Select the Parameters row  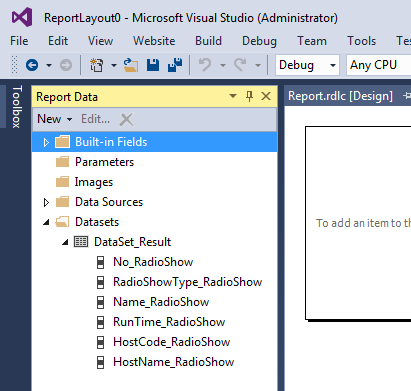pos(154,162)
